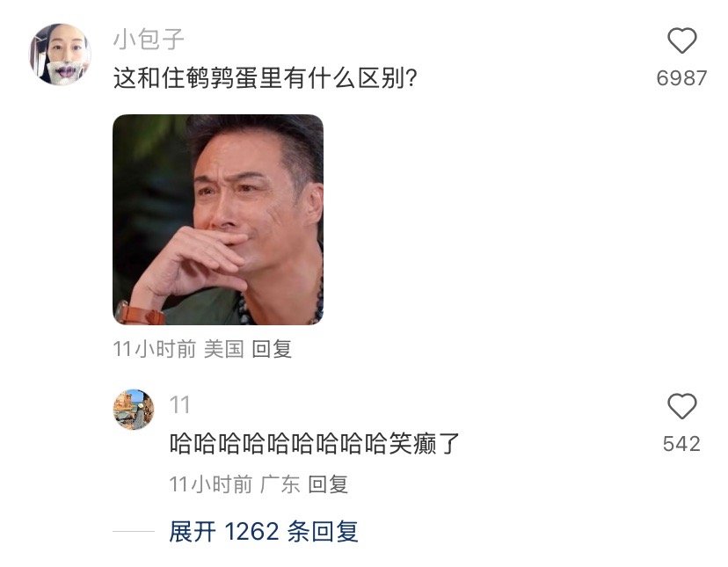Reply to user 11's comment
This screenshot has width=728, height=567.
[x=328, y=484]
